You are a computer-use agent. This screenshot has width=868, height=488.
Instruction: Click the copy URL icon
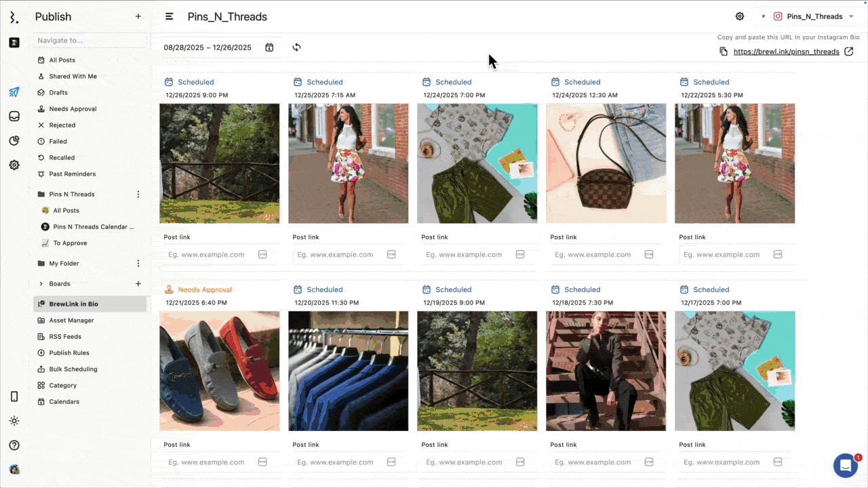click(x=724, y=52)
